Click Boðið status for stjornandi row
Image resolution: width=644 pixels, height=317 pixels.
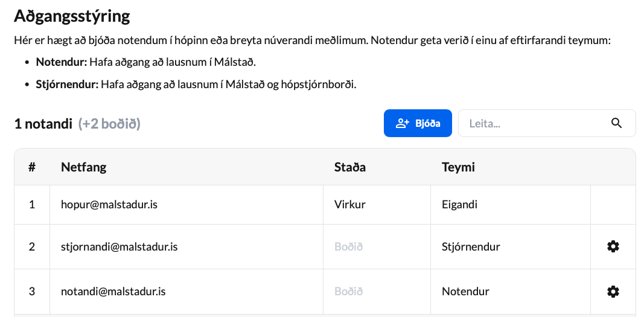[x=348, y=247]
